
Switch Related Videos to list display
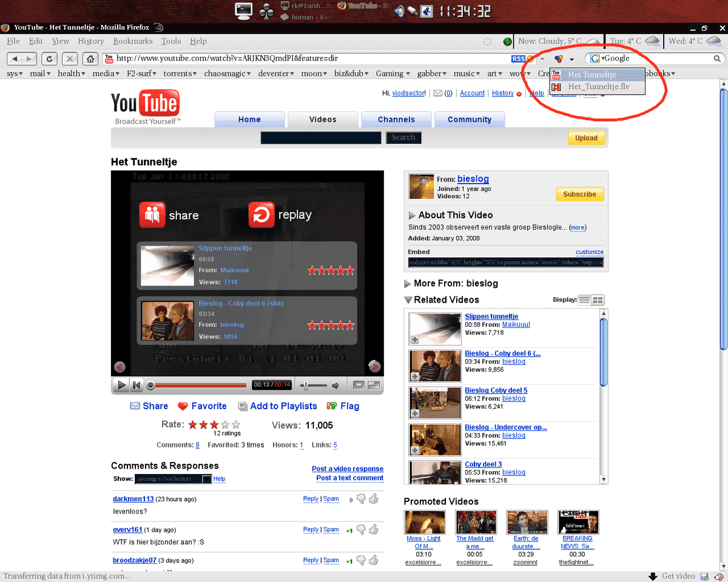584,300
